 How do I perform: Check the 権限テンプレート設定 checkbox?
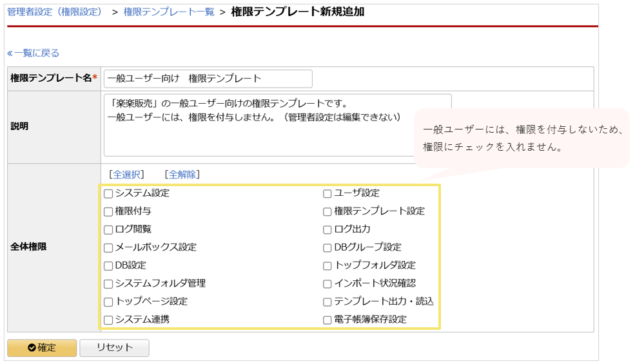pyautogui.click(x=327, y=211)
